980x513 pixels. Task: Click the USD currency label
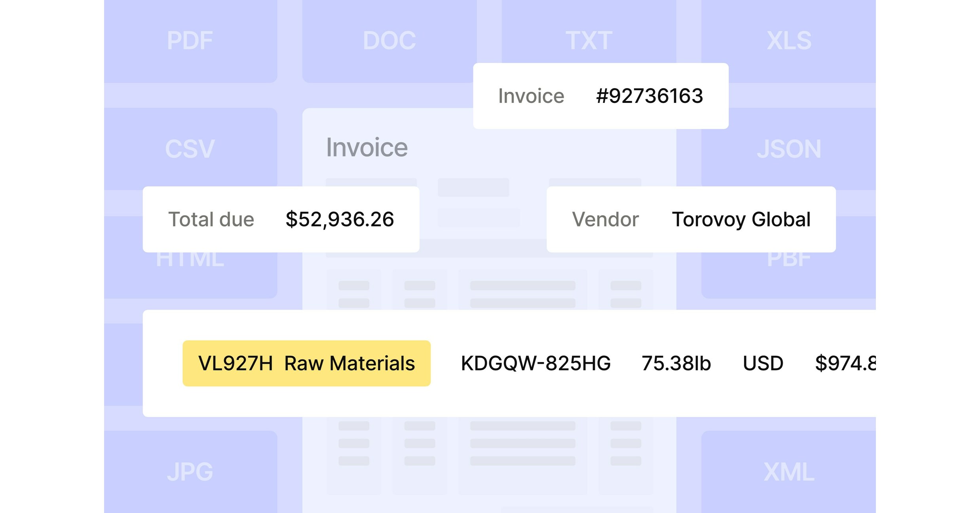click(763, 363)
